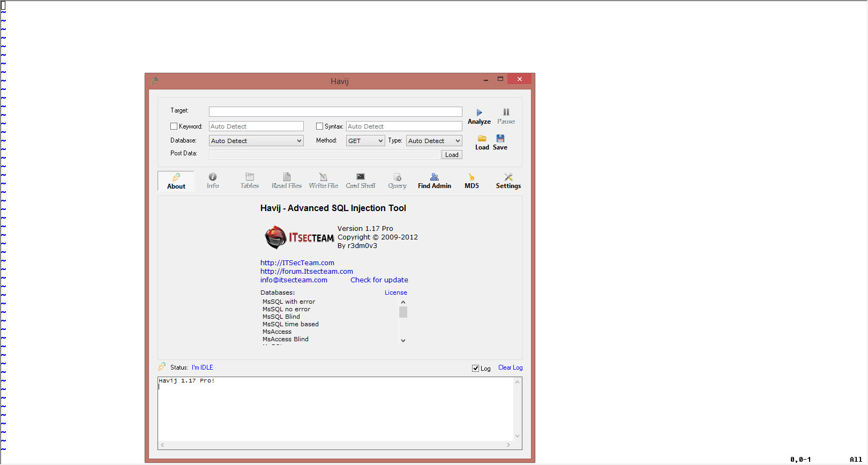Open the Settings tab

(x=508, y=181)
